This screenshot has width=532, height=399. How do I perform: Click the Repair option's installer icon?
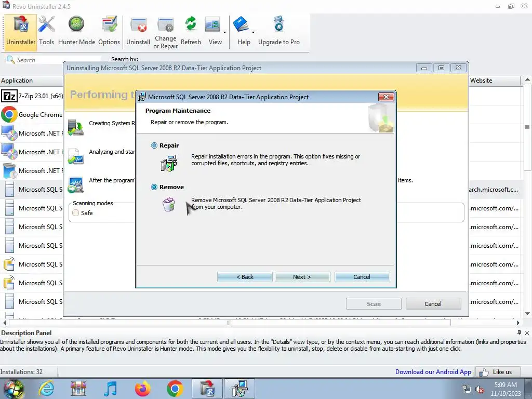point(169,163)
